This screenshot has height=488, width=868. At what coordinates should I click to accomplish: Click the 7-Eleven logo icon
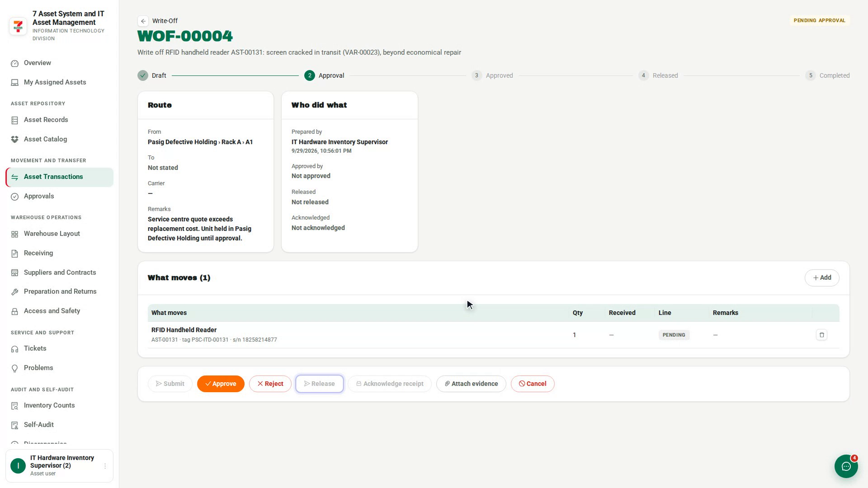(18, 26)
